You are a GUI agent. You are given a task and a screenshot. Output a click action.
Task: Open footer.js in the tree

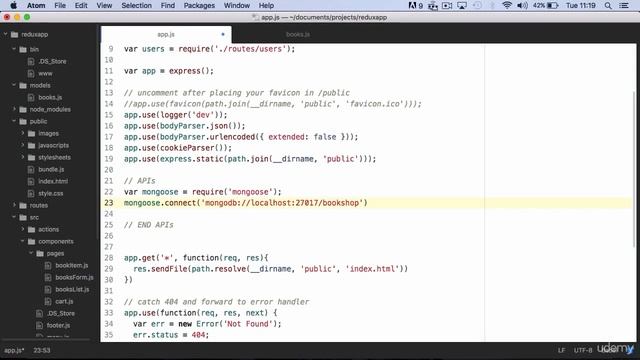click(58, 325)
